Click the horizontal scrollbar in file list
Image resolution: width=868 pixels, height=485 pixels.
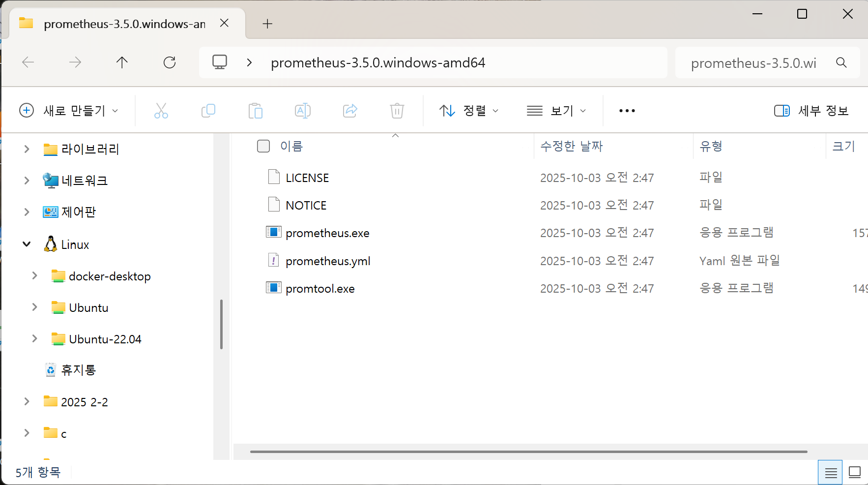point(528,452)
